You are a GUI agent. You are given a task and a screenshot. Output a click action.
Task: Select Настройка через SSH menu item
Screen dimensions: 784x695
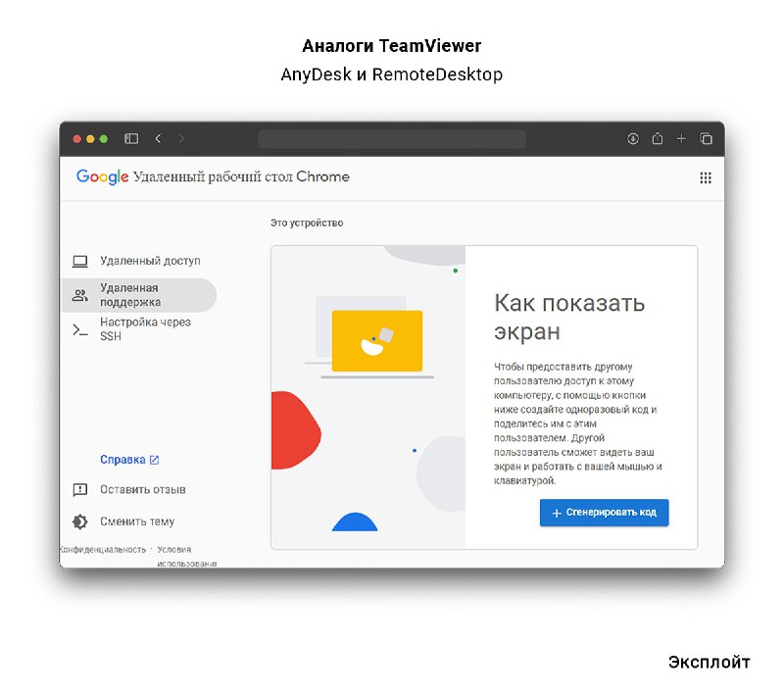(x=145, y=328)
